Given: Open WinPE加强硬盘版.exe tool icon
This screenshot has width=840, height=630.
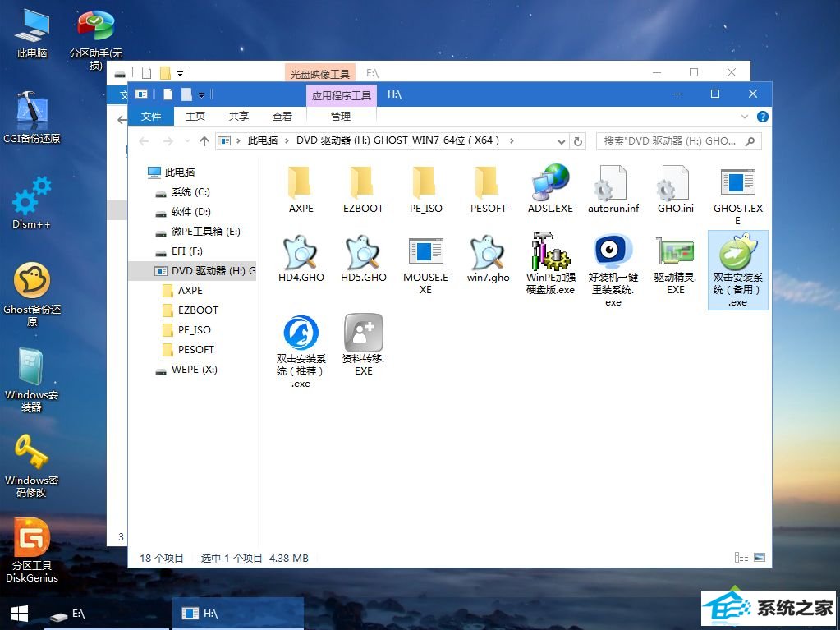Looking at the screenshot, I should coord(550,255).
